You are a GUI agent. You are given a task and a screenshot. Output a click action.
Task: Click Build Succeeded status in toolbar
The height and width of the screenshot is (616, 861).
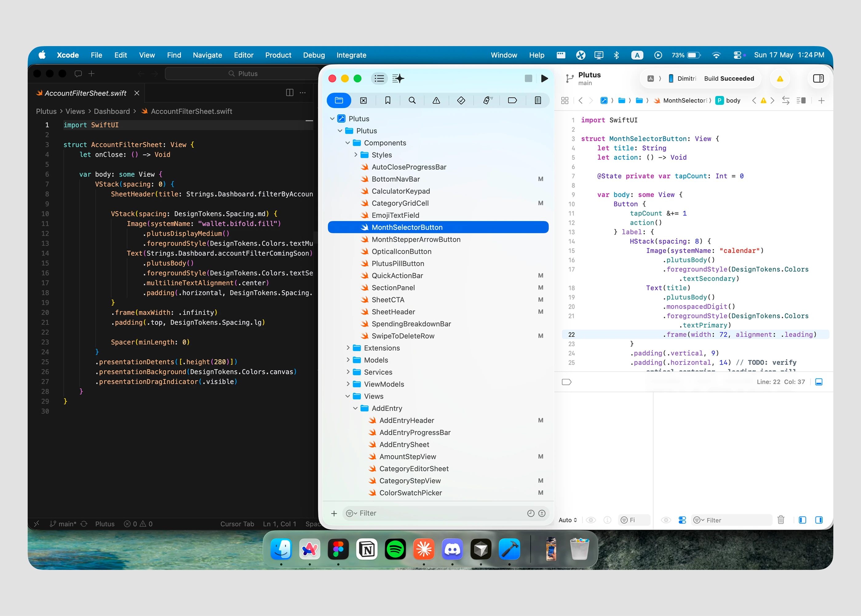click(729, 78)
